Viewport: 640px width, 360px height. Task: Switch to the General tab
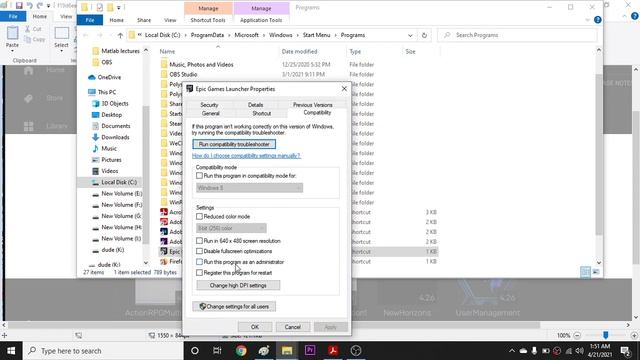tap(211, 113)
